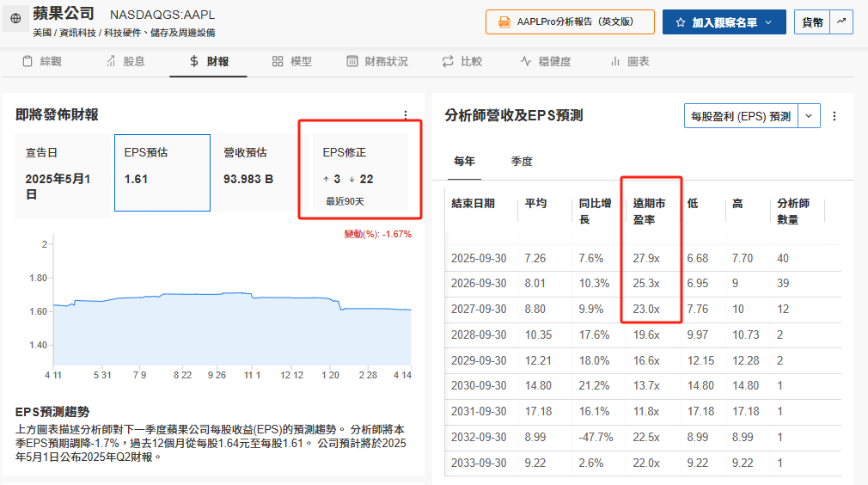The width and height of the screenshot is (868, 485).
Task: Click the EPS預測趨勢 heading
Action: coord(52,412)
